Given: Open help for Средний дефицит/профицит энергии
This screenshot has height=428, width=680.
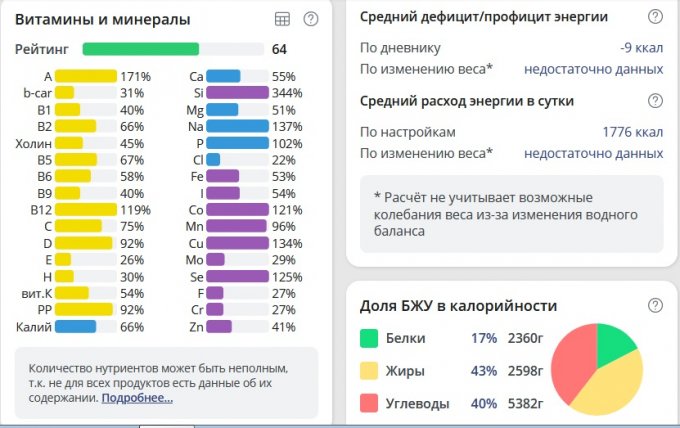Looking at the screenshot, I should [x=655, y=17].
